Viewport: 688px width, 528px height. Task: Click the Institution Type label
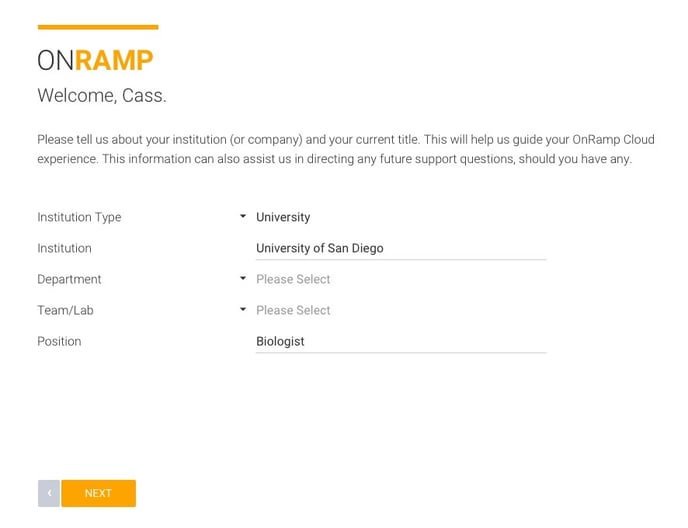[79, 217]
